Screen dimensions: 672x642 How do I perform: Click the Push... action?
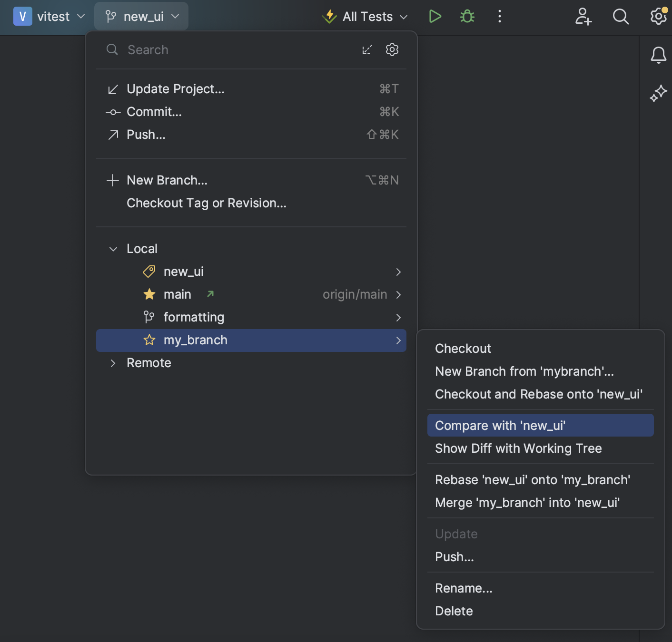click(x=146, y=135)
